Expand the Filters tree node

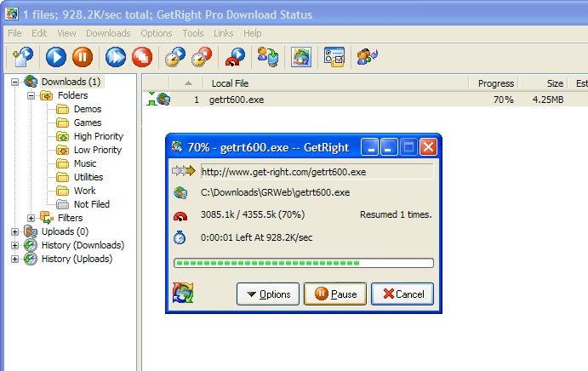(31, 218)
